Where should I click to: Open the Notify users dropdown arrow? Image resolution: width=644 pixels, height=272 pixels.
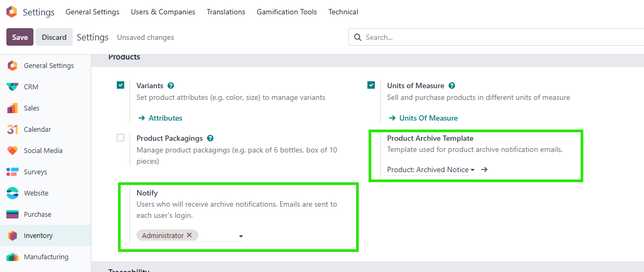(x=241, y=236)
